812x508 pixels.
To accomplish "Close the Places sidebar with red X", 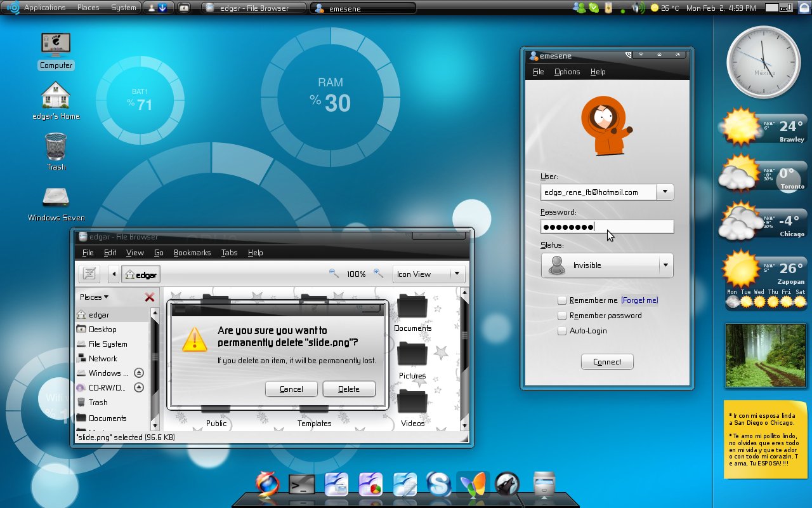I will (150, 297).
